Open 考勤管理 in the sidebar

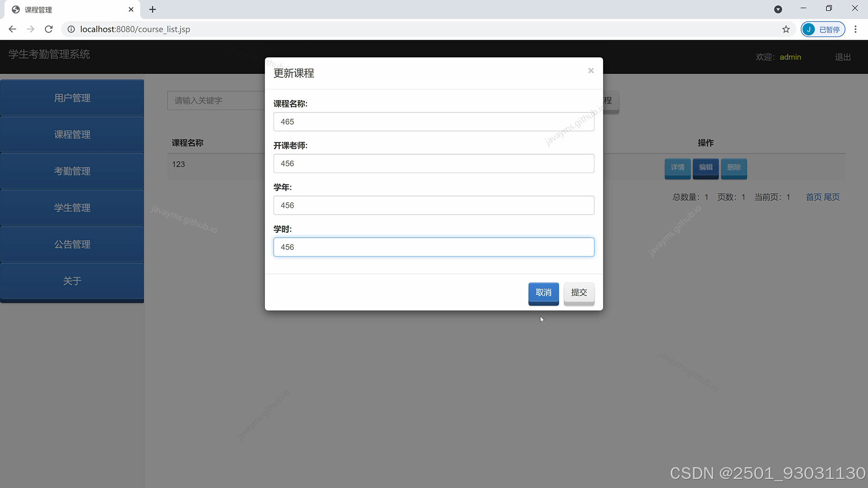[72, 171]
